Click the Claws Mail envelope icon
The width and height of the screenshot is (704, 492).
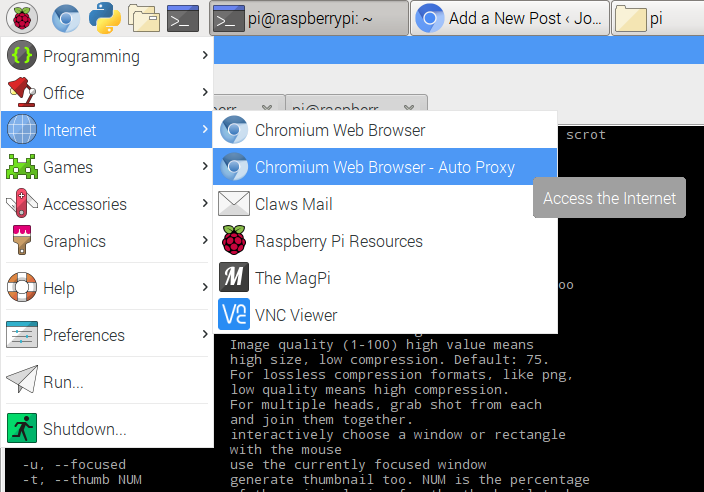tap(233, 203)
